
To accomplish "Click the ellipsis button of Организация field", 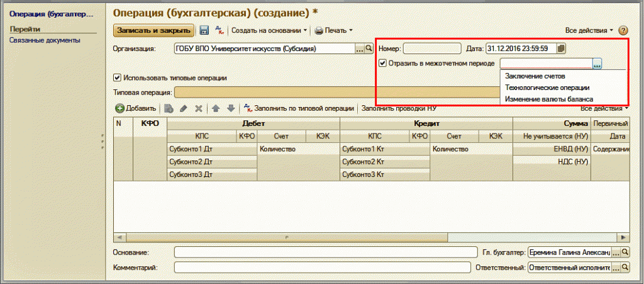I will pyautogui.click(x=360, y=48).
